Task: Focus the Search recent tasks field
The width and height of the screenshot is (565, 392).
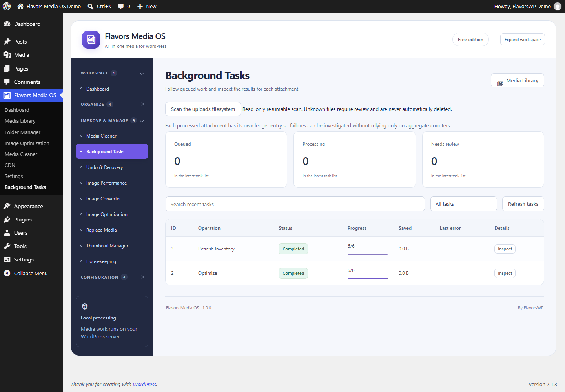Action: tap(295, 204)
